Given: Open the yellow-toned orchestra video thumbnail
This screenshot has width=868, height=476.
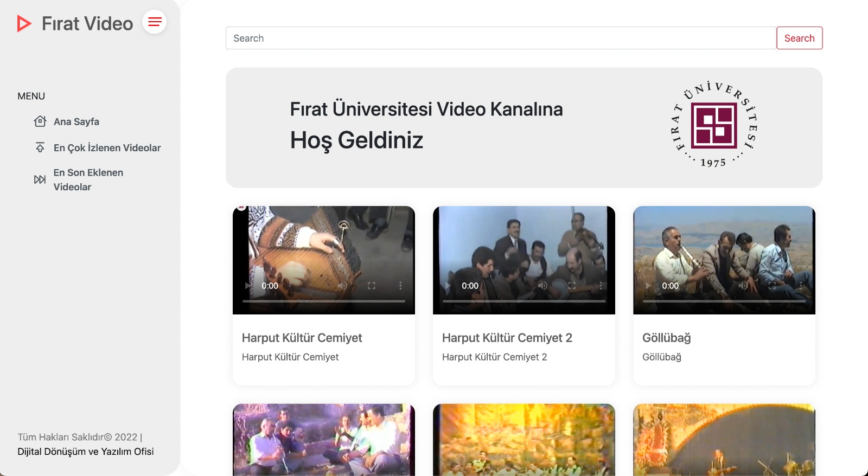Looking at the screenshot, I should [x=524, y=440].
